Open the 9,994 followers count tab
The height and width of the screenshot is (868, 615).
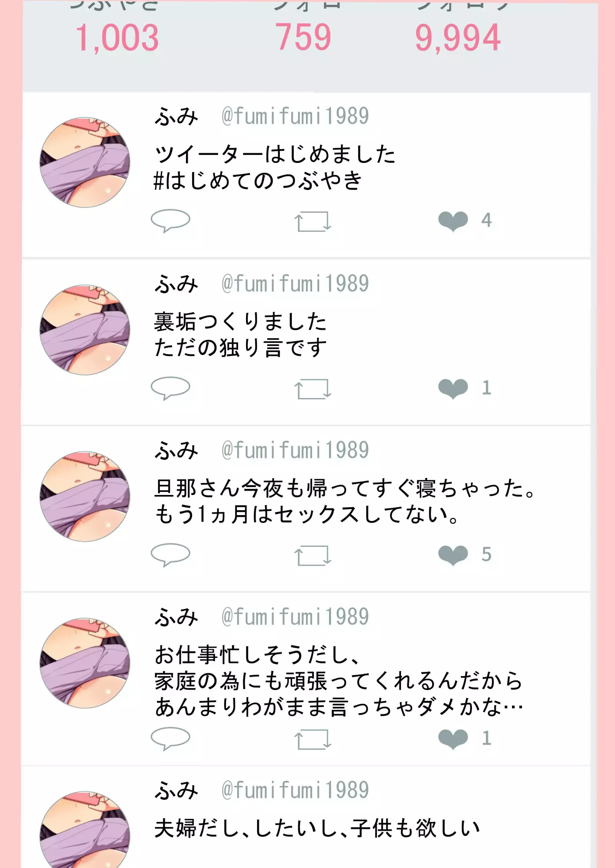pos(457,37)
